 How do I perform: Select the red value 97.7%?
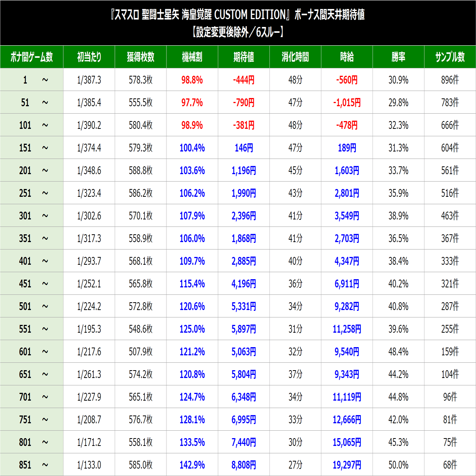coord(192,103)
